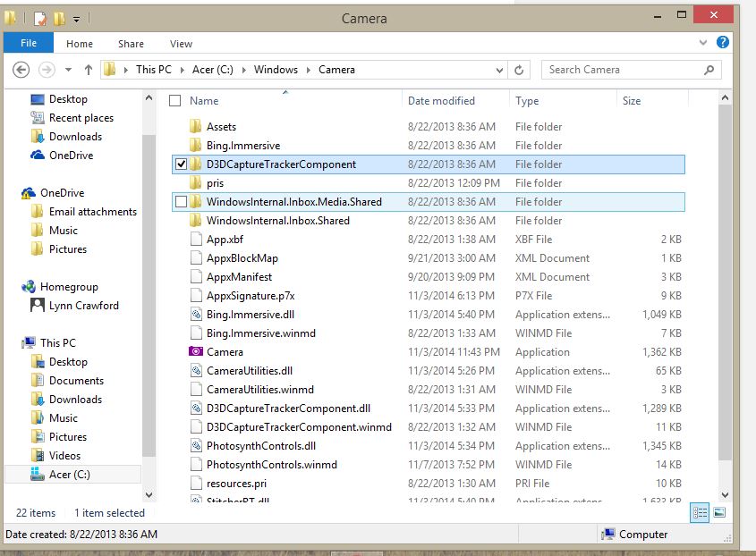Image resolution: width=756 pixels, height=556 pixels.
Task: Open the quick access toolbar dropdown arrow
Action: 76,20
